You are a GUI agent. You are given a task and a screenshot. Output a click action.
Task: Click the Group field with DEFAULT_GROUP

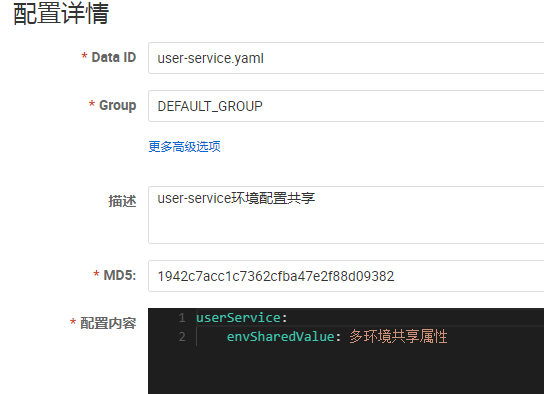[346, 106]
